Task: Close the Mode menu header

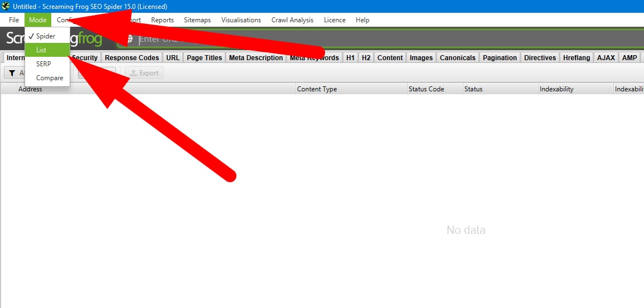Action: [38, 19]
